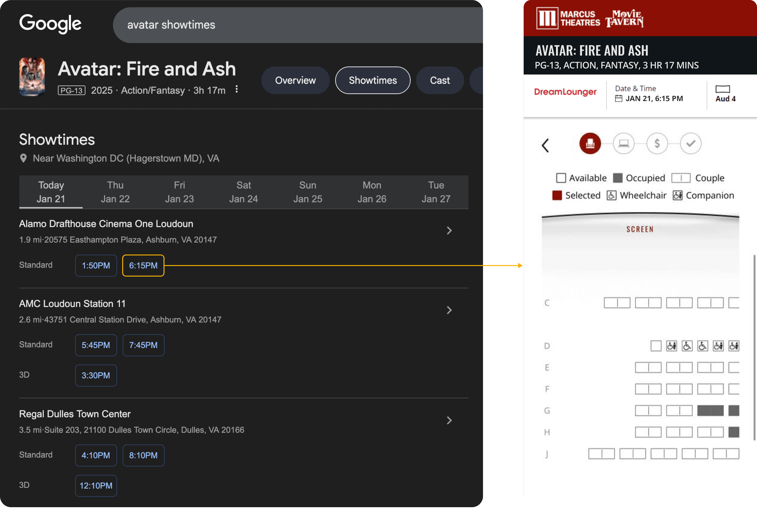Expand AMC Loudoun Station 11 details
This screenshot has height=532, width=757.
pos(449,310)
